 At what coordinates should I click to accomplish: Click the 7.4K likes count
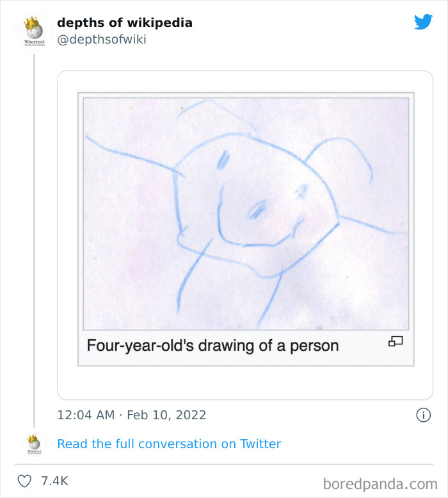click(54, 481)
